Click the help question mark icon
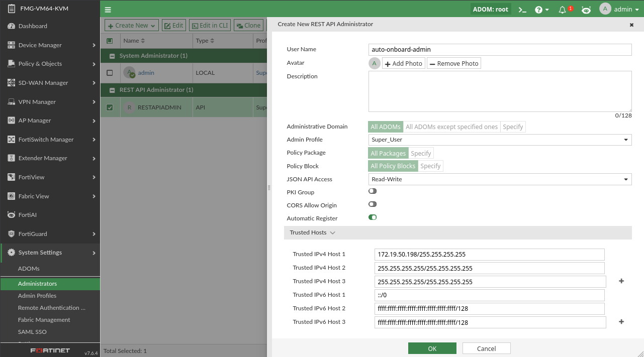This screenshot has width=644, height=357. 538,10
